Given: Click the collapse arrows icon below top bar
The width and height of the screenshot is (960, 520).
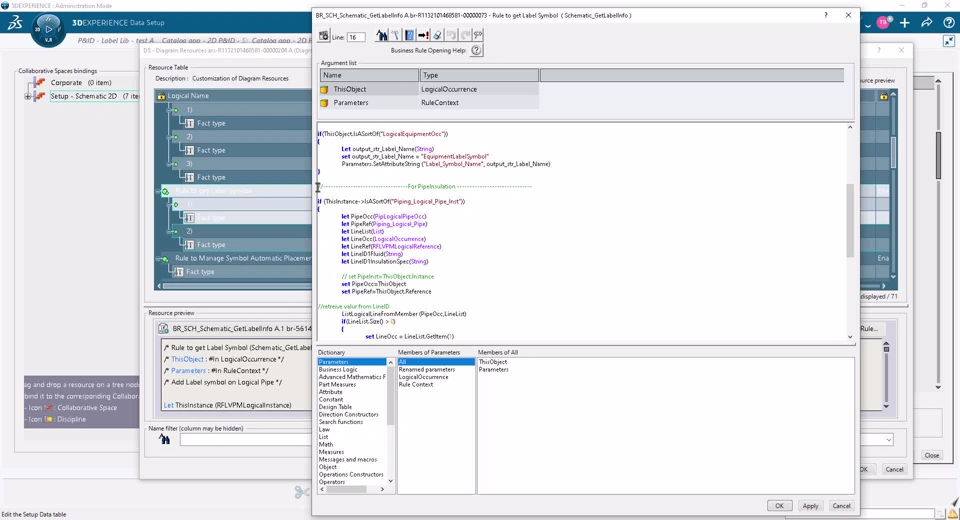Looking at the screenshot, I should click(948, 41).
